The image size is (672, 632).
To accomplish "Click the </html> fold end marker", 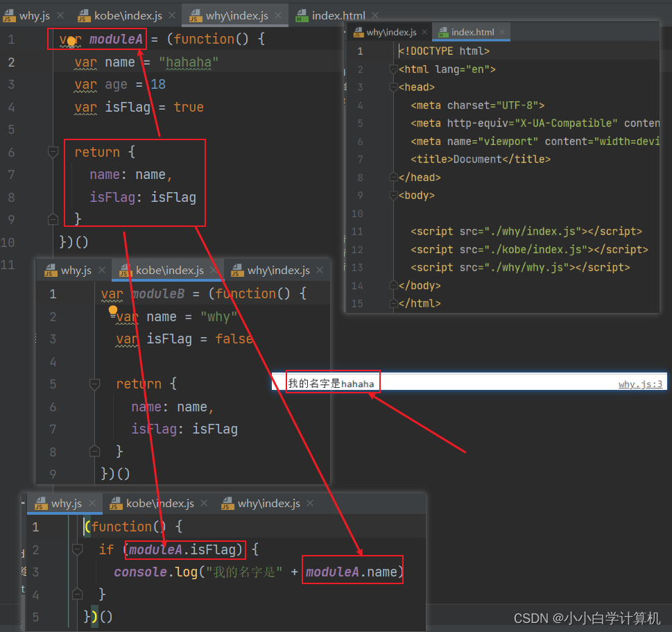I will (x=393, y=303).
